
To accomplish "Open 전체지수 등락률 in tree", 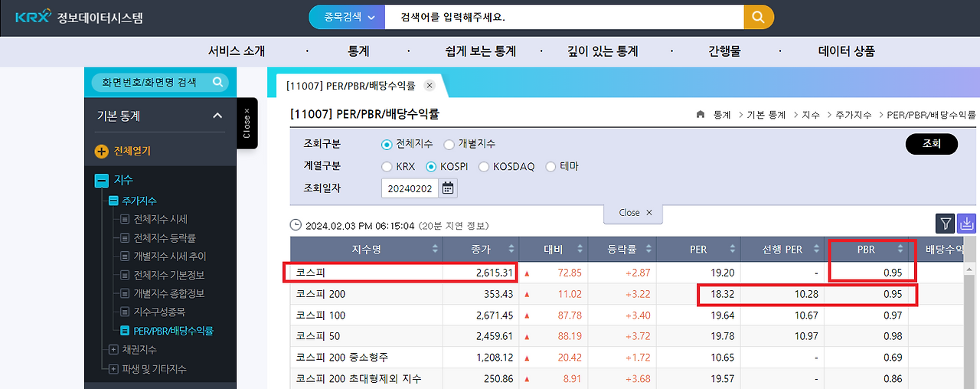I will point(165,238).
